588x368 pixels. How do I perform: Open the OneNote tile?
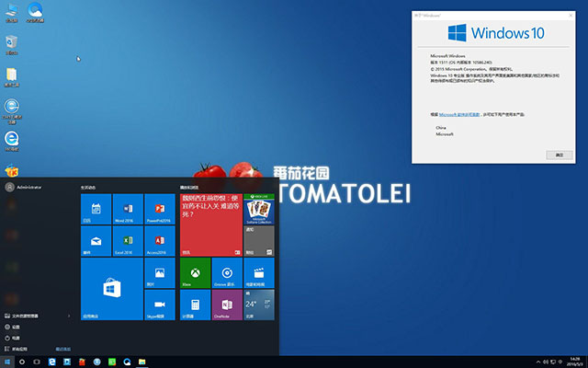226,305
